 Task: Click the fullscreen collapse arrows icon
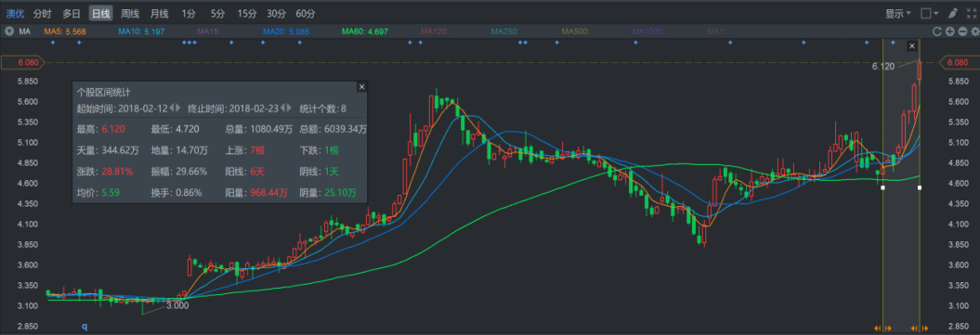tap(972, 13)
